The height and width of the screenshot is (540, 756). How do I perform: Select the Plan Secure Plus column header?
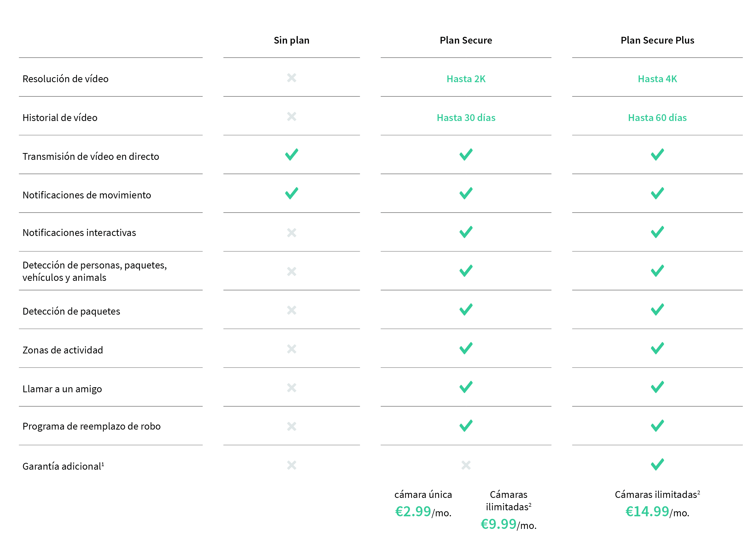coord(657,40)
